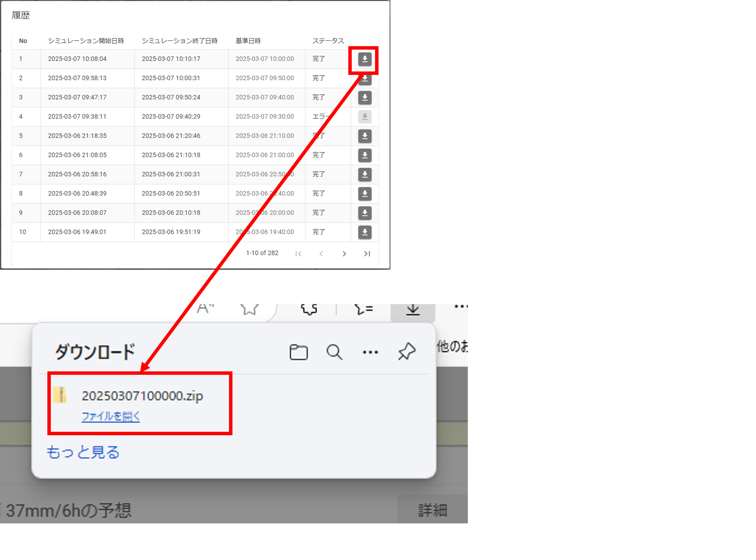Click もっと見る to see more downloads

click(x=83, y=452)
